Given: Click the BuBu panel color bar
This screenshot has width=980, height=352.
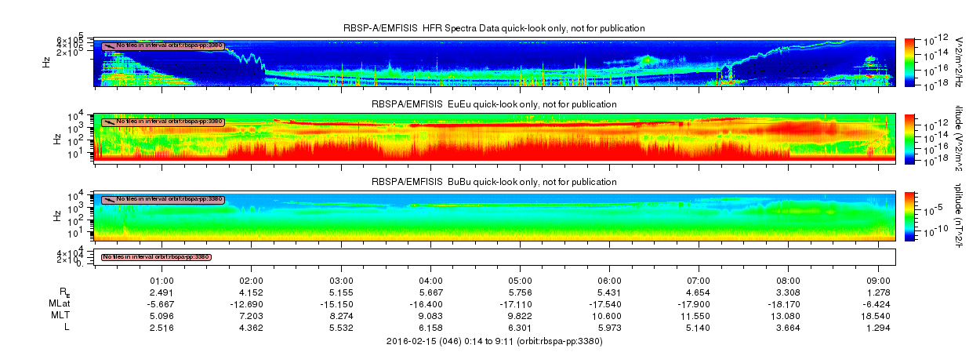Looking at the screenshot, I should 910,214.
